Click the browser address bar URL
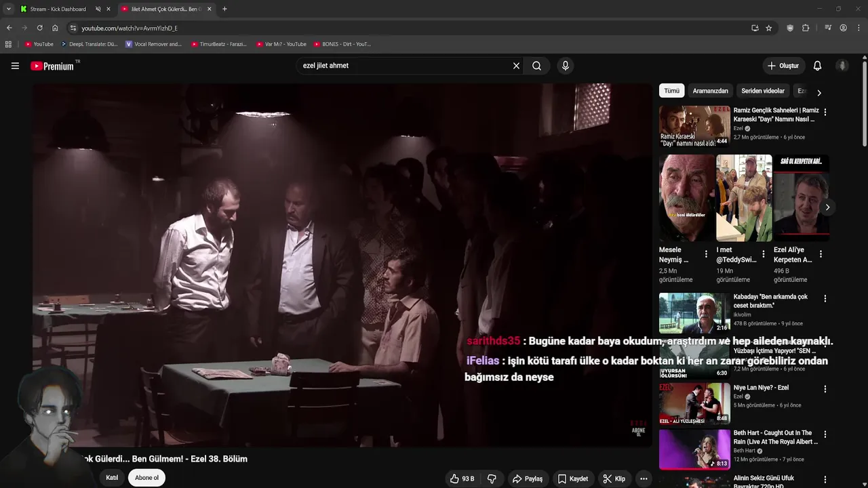The image size is (868, 488). (x=130, y=28)
